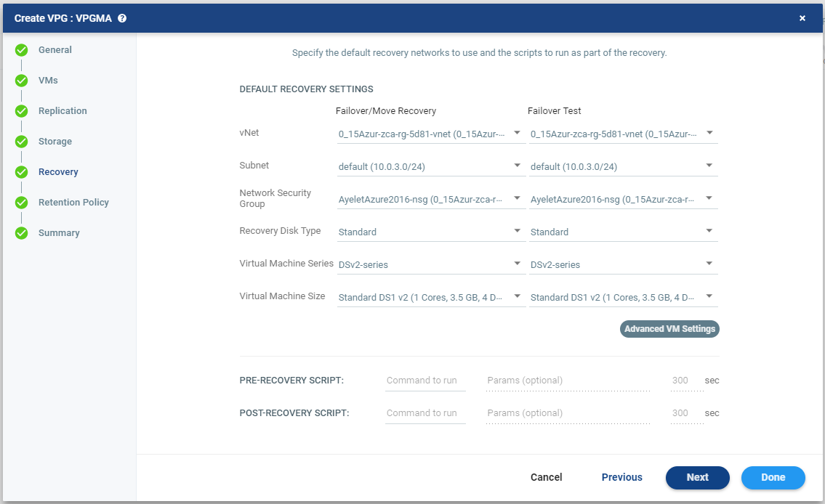Open Failover/Move Virtual Machine Series dropdown

click(432, 264)
